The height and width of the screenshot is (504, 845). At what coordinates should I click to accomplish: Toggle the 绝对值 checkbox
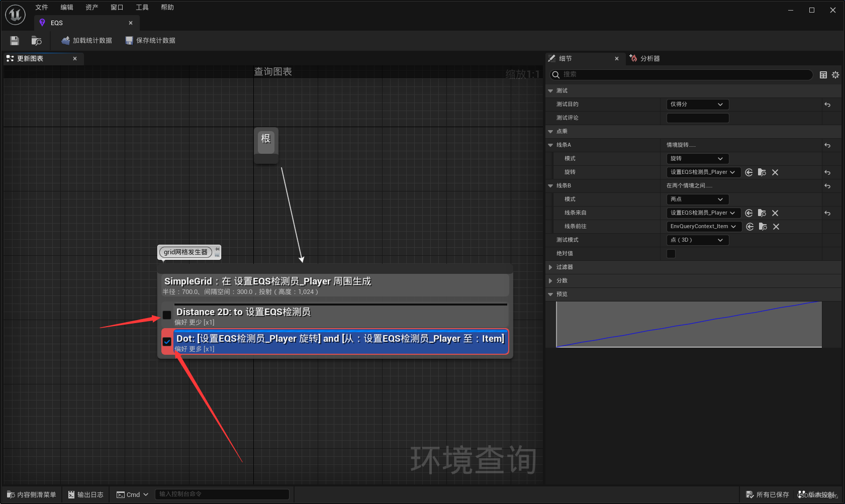pos(671,253)
